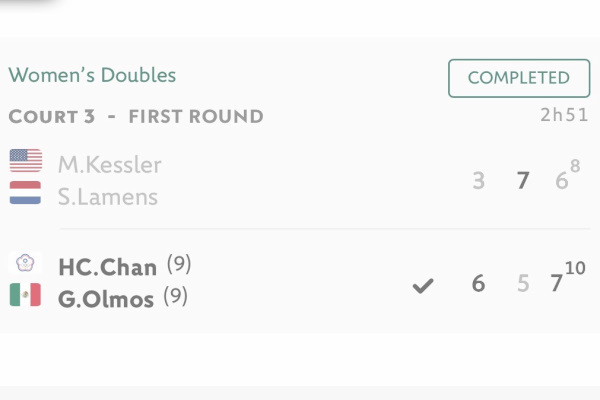The width and height of the screenshot is (600, 400).
Task: Click the seed (9) next to HC.Chan
Action: tap(179, 265)
